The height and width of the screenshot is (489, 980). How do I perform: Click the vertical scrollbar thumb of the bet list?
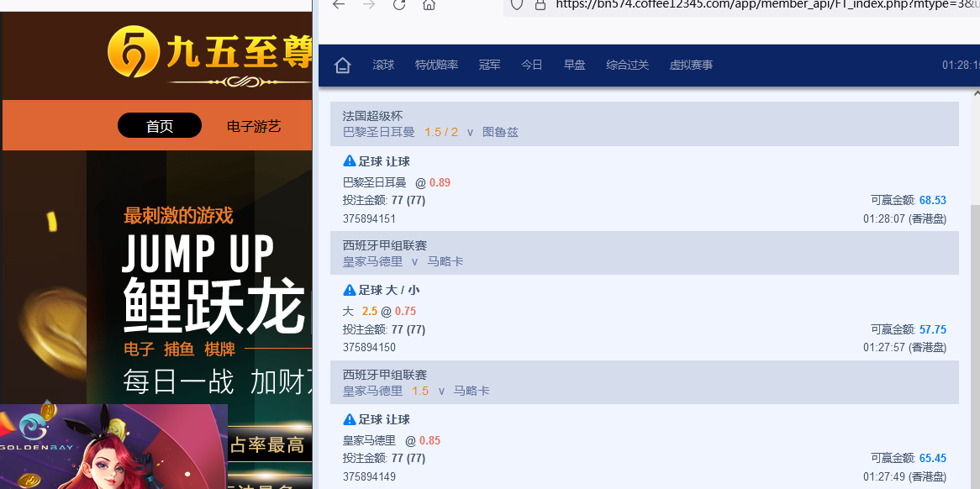976,347
